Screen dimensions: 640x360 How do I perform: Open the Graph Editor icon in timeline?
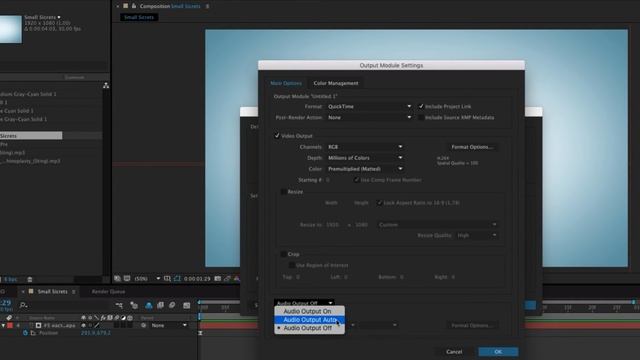pyautogui.click(x=187, y=305)
